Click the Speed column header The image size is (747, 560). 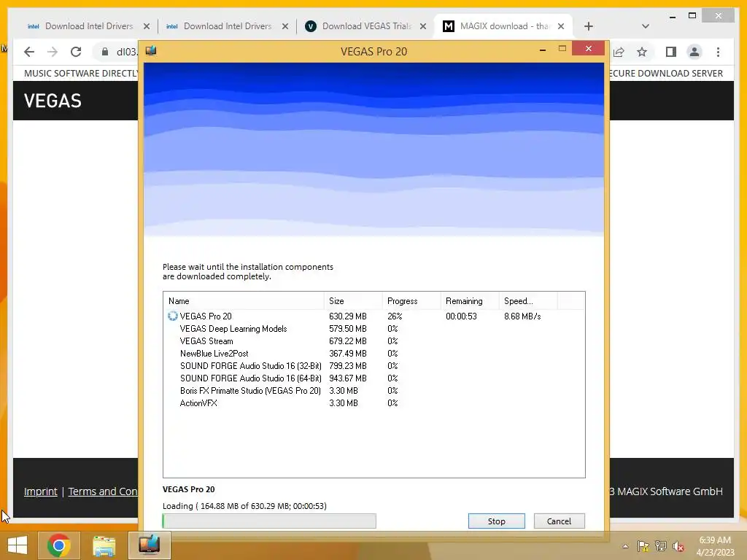[528, 301]
